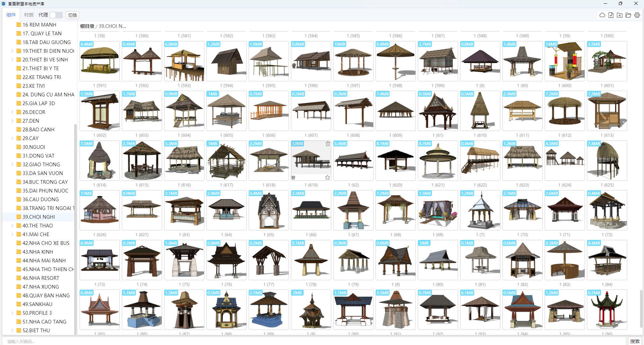Switch to the 组件 tab
The height and width of the screenshot is (345, 644).
tap(11, 15)
